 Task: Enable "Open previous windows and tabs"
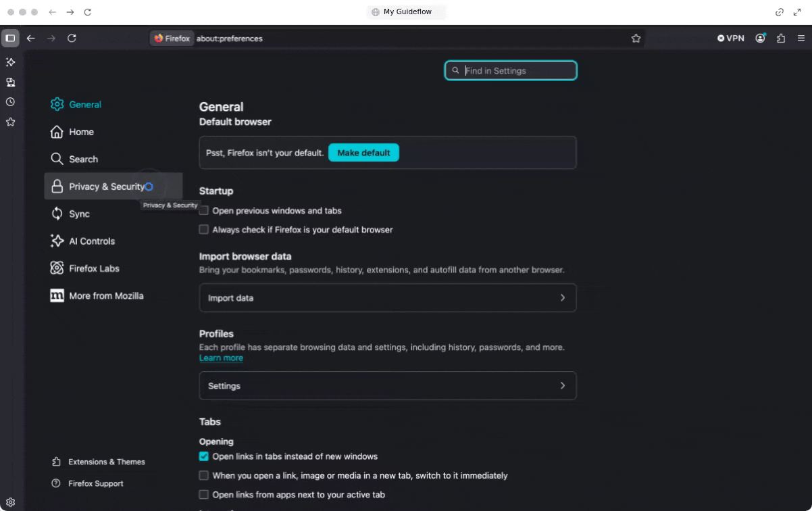pyautogui.click(x=204, y=211)
